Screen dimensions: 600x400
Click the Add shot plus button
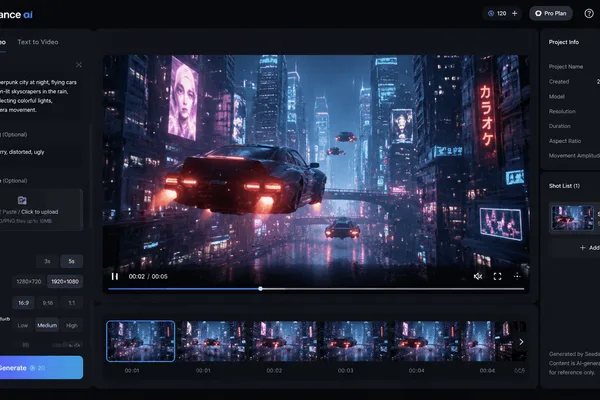click(x=582, y=248)
